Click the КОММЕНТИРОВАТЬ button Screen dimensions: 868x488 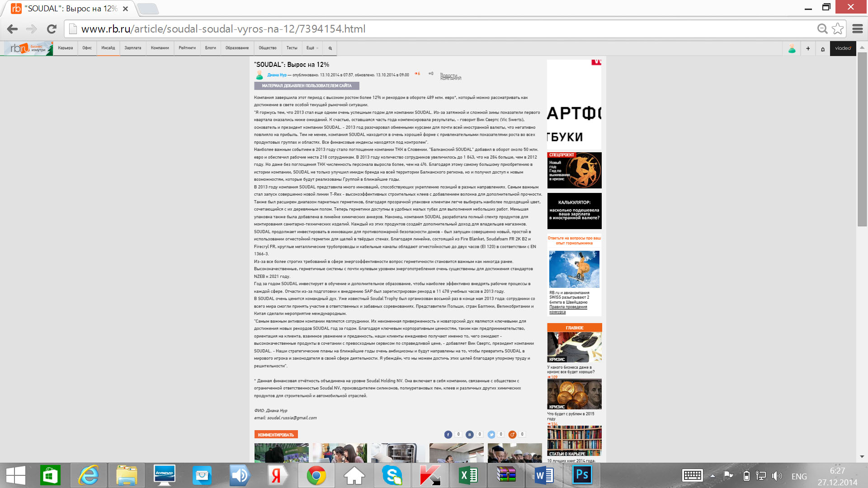coord(276,435)
